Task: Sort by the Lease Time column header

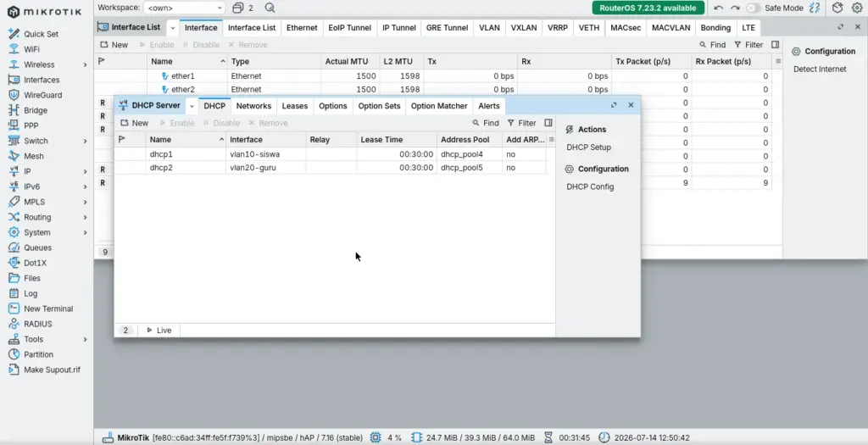Action: pos(397,140)
